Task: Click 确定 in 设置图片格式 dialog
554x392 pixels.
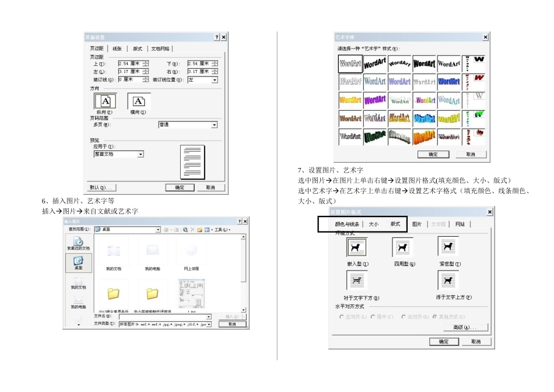Action: (444, 341)
